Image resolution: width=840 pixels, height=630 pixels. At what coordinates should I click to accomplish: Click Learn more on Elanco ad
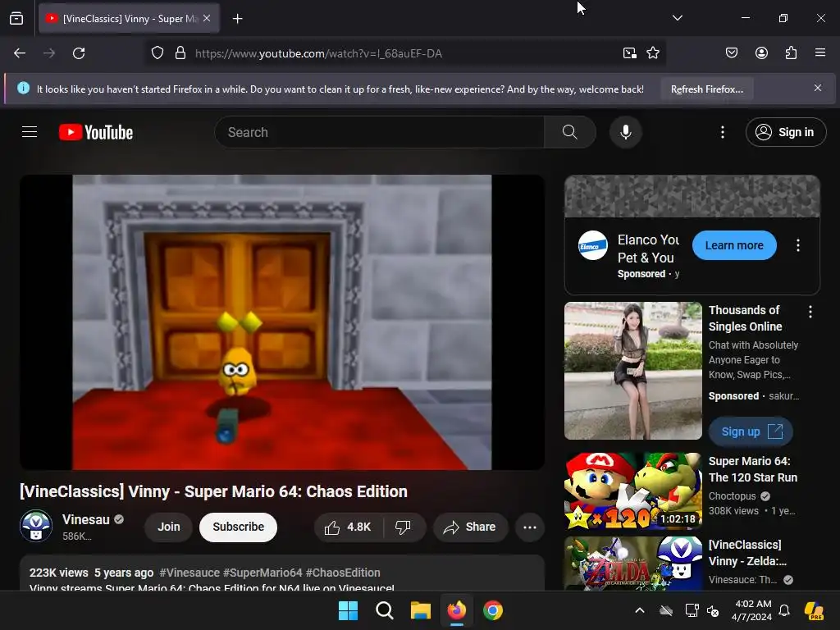click(x=734, y=245)
